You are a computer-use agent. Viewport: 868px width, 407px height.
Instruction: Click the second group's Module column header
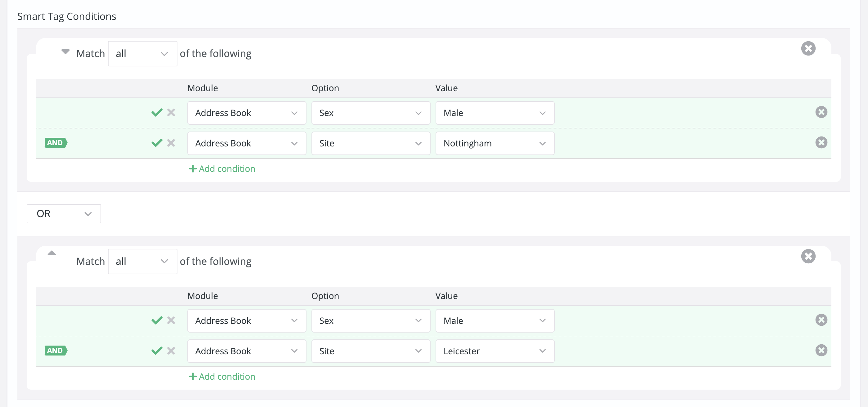coord(203,296)
